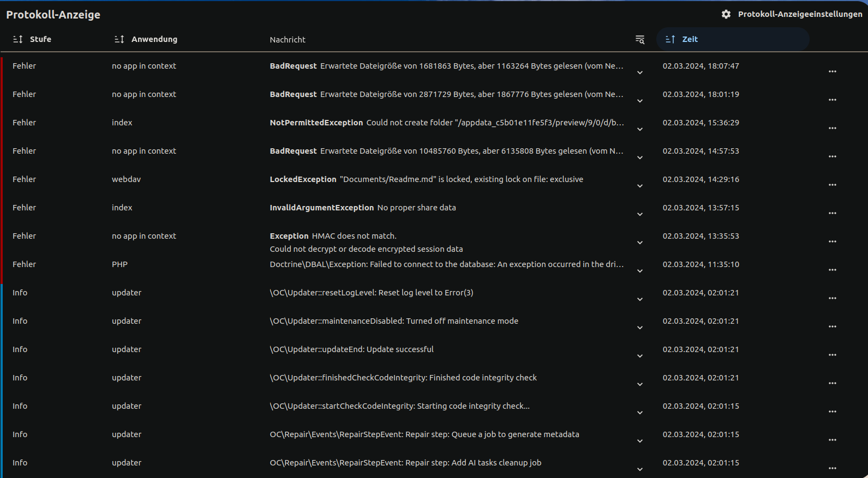Expand the 18:07:47 BadRequest entry
The image size is (868, 478).
tap(640, 72)
